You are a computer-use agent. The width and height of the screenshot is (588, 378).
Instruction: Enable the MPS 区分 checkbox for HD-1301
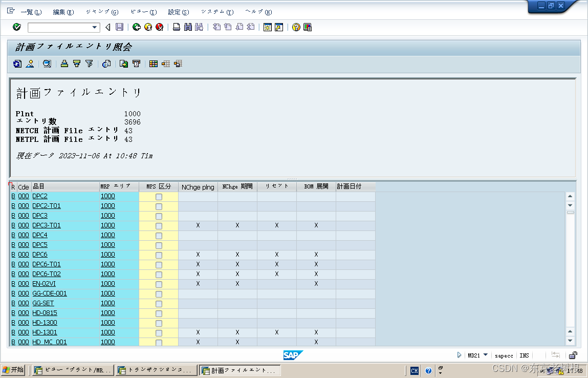coord(159,332)
